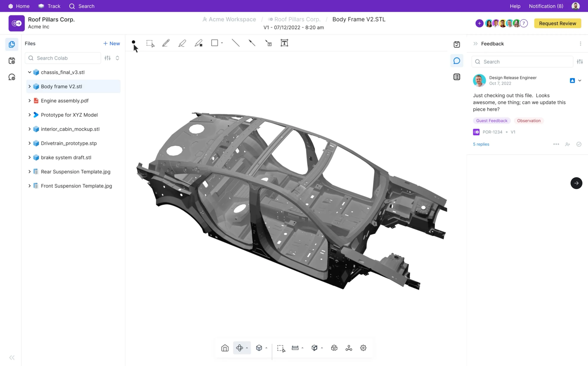Toggle the file list sort order arrows
The height and width of the screenshot is (366, 588).
(x=117, y=58)
